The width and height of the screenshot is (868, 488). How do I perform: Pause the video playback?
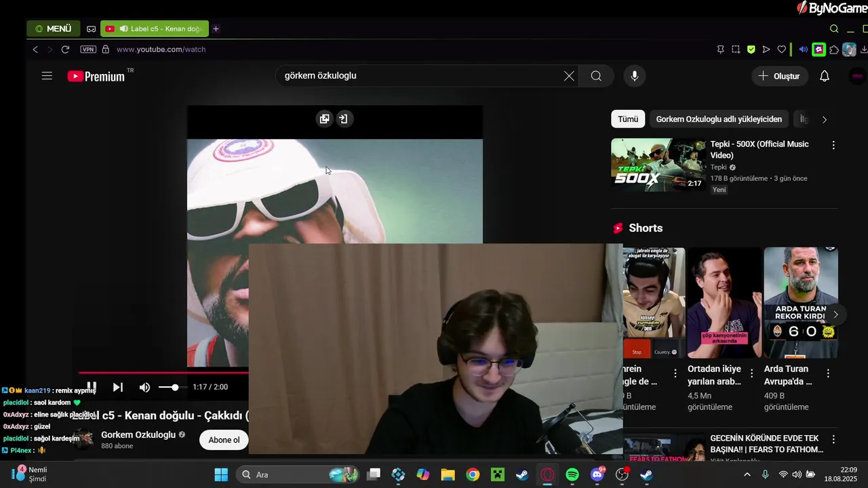(x=92, y=387)
